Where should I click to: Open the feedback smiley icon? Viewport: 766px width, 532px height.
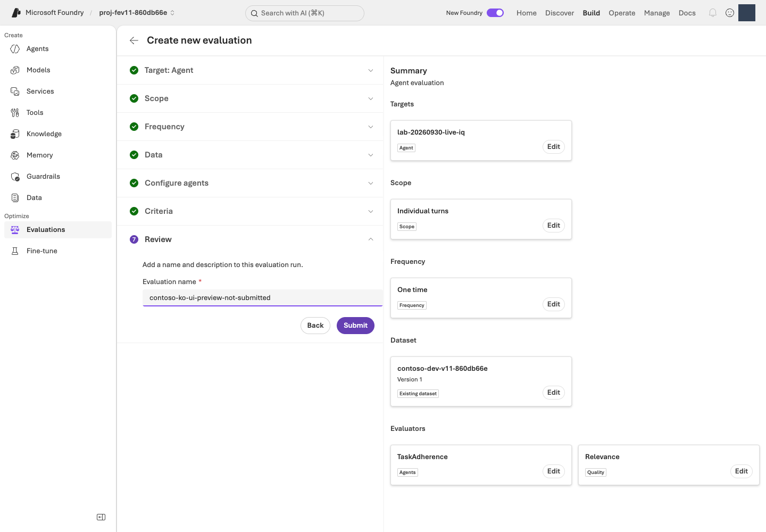click(x=730, y=13)
